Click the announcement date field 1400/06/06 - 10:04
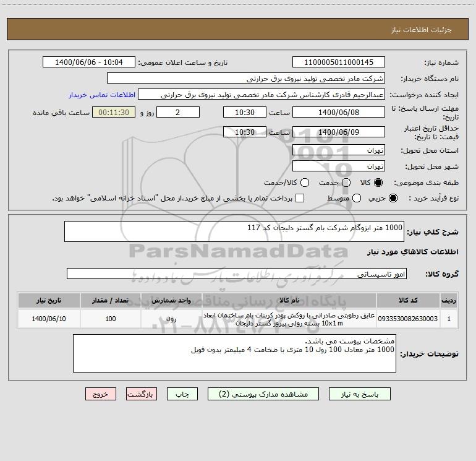476x461 pixels. pos(89,62)
